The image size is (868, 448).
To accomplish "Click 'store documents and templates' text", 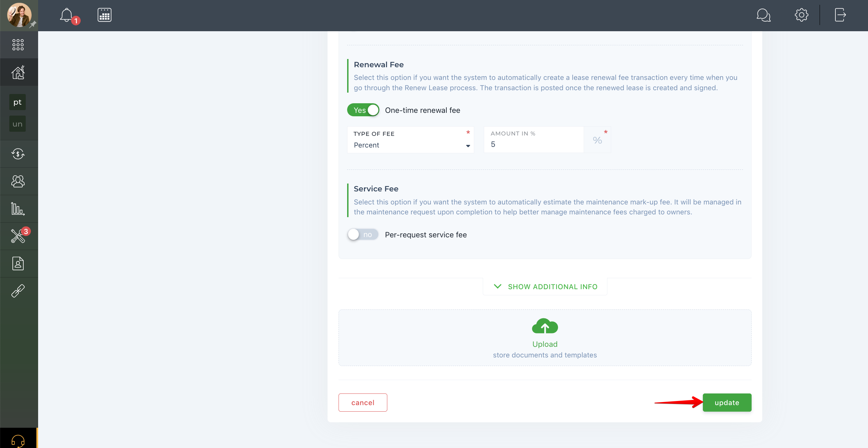I will pyautogui.click(x=545, y=355).
